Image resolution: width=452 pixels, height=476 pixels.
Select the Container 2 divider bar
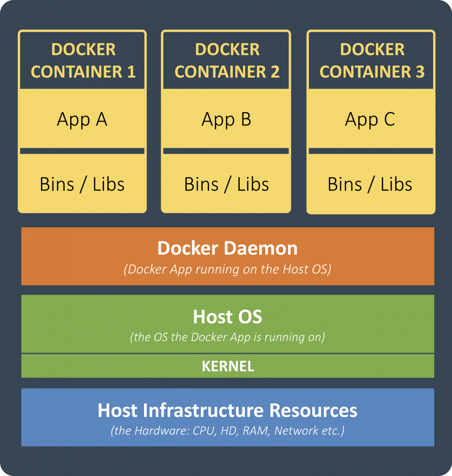pos(225,150)
